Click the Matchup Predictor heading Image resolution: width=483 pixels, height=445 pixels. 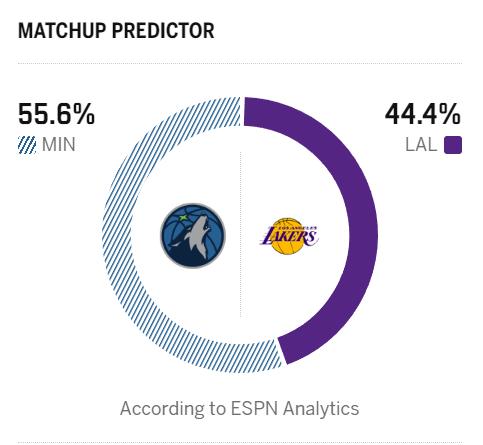pos(116,31)
